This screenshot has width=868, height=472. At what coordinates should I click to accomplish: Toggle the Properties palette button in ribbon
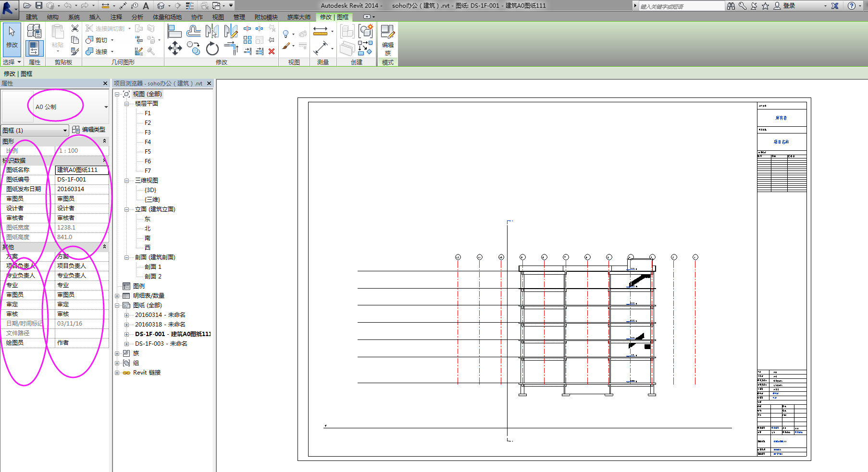[34, 48]
